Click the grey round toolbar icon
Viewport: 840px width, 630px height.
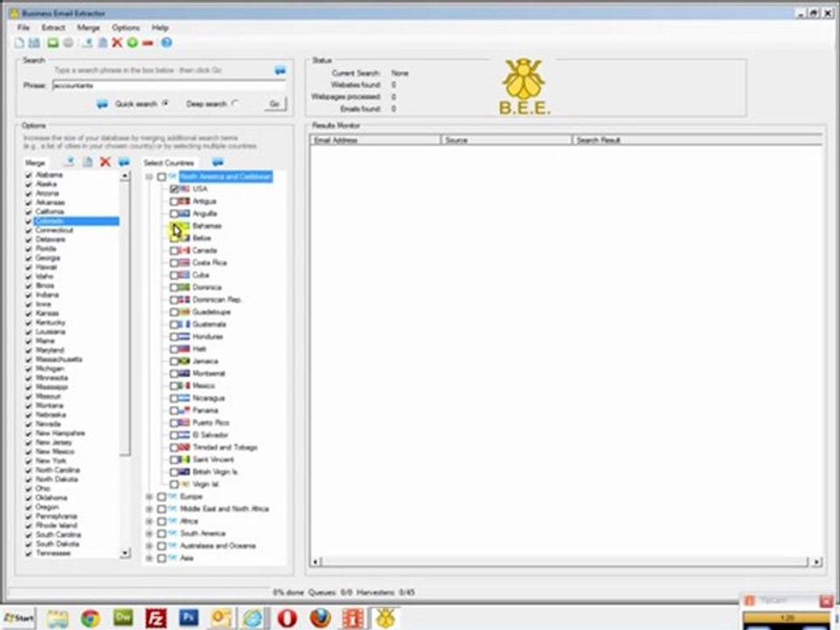(x=68, y=43)
